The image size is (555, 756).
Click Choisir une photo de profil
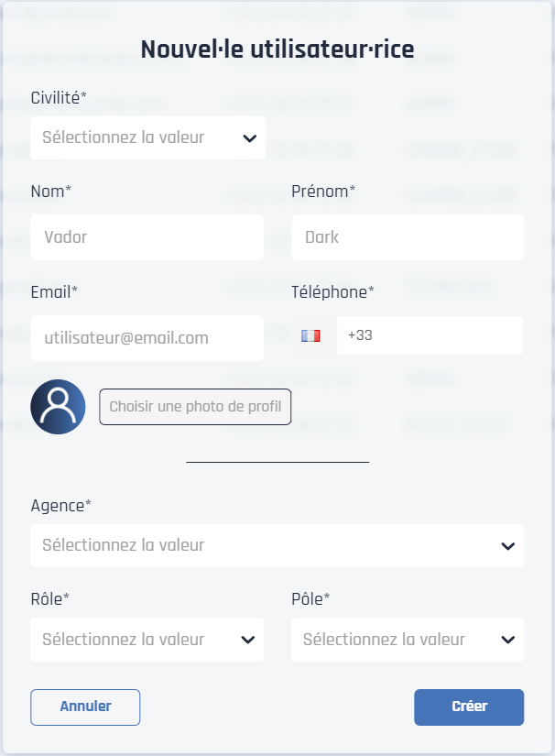tap(195, 406)
